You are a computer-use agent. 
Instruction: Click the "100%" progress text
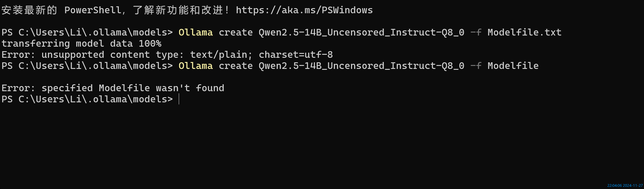(x=150, y=44)
